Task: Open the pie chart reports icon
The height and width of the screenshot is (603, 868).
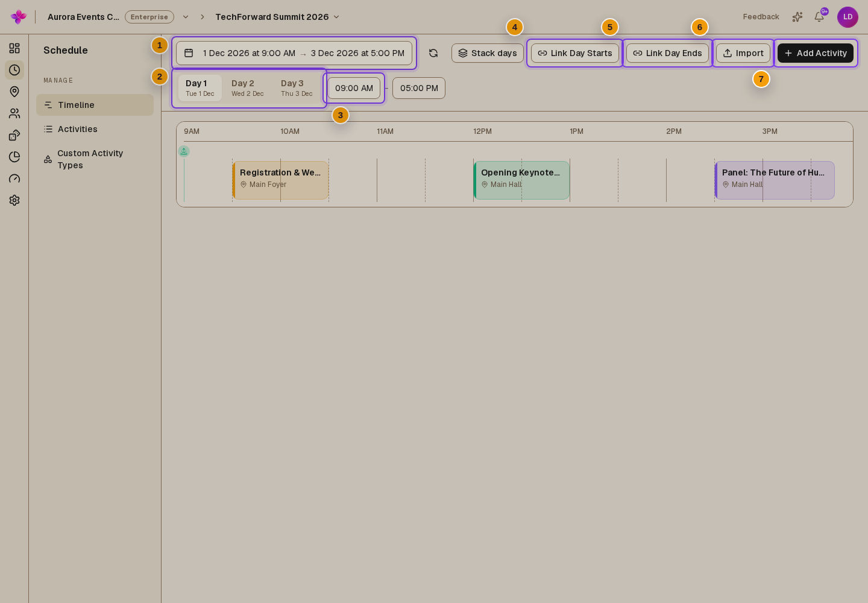Action: point(14,157)
